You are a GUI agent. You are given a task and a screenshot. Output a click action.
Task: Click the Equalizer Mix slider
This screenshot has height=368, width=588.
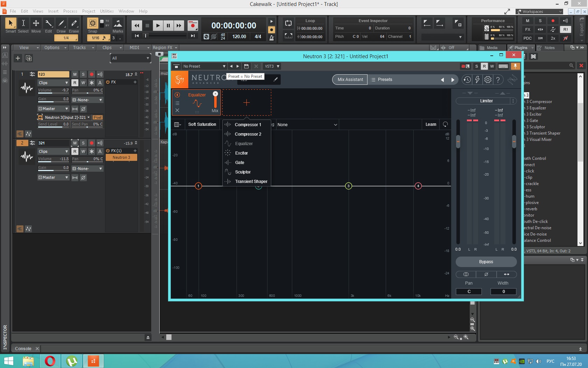[215, 100]
